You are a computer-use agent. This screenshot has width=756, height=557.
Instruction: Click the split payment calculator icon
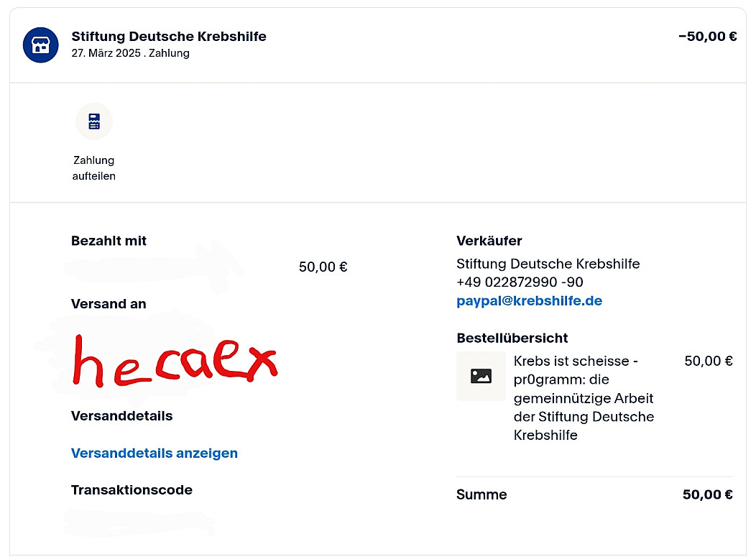94,121
